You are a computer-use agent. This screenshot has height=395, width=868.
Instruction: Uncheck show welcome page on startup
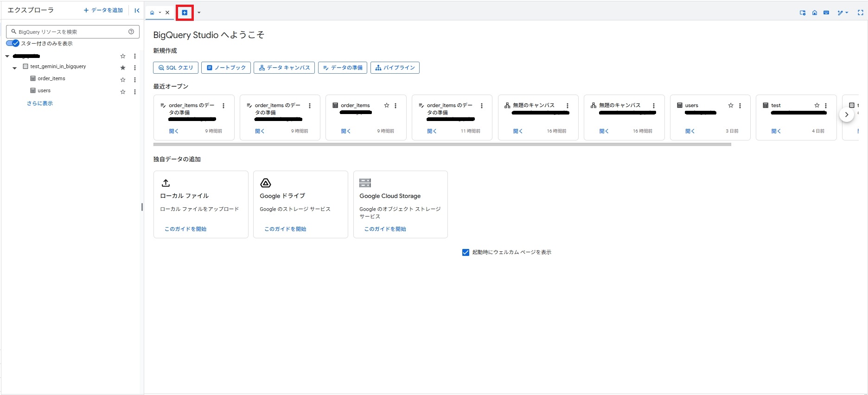(x=466, y=253)
